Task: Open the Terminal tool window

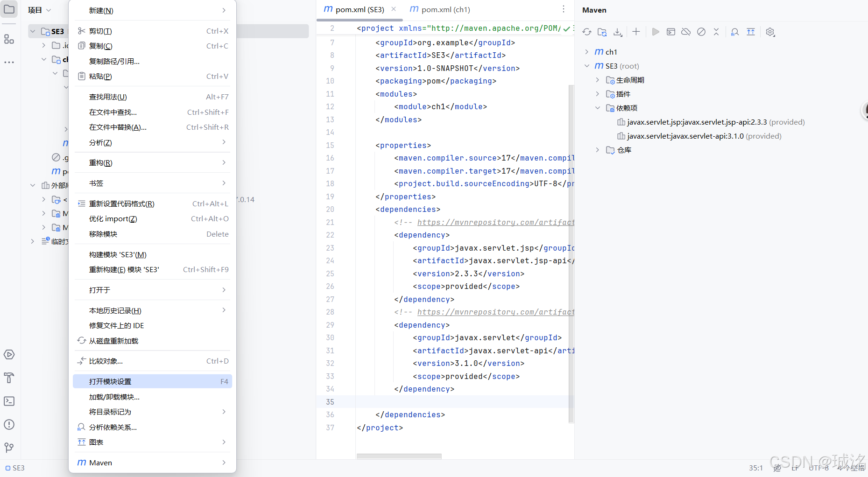Action: point(9,401)
